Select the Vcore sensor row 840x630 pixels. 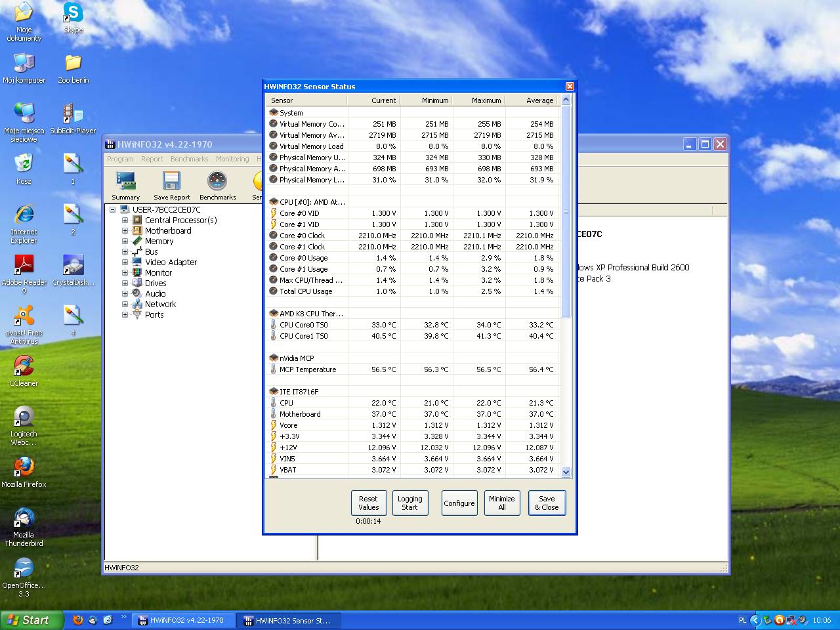click(413, 425)
